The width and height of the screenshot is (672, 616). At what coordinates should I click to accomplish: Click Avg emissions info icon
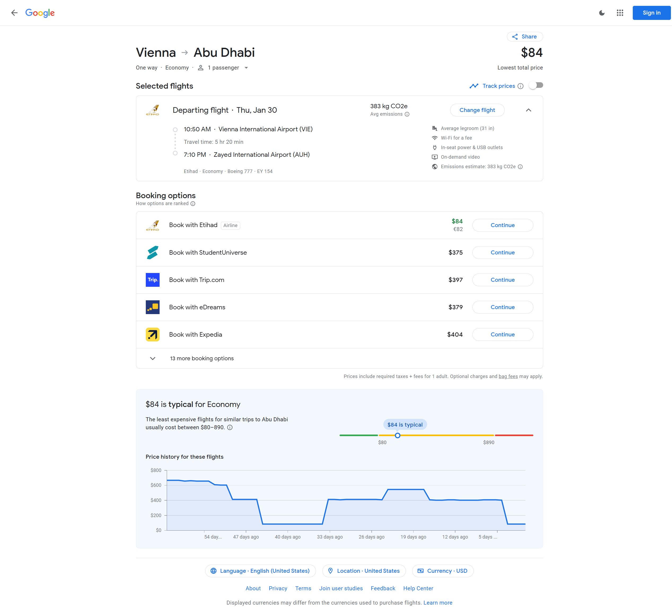pos(407,114)
